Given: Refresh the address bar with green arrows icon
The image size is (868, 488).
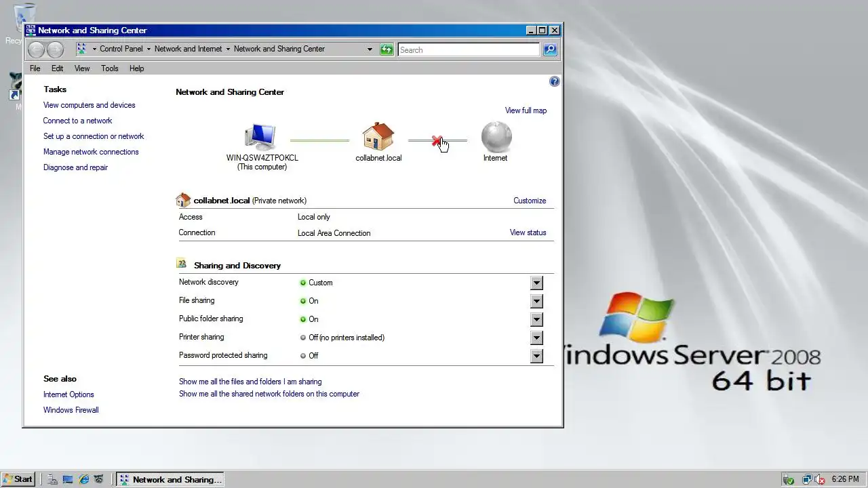Looking at the screenshot, I should tap(387, 49).
